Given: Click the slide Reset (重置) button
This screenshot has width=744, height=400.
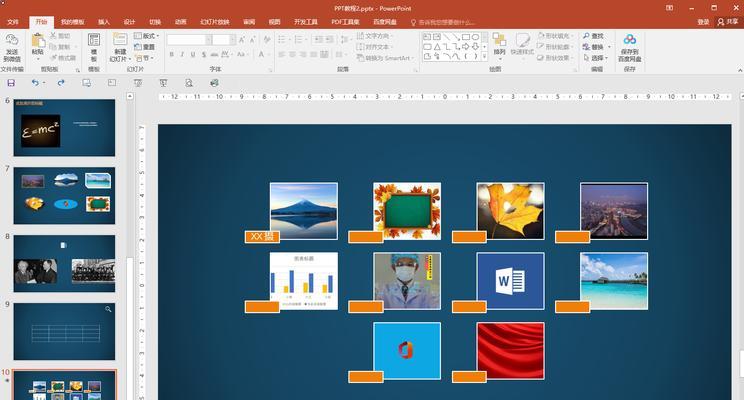Looking at the screenshot, I should [145, 47].
